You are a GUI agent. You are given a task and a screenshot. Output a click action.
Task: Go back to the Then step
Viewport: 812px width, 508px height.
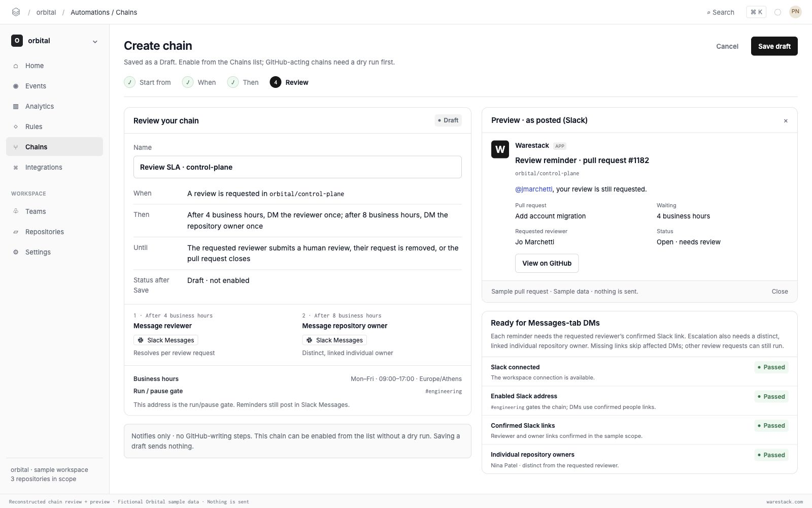[243, 82]
